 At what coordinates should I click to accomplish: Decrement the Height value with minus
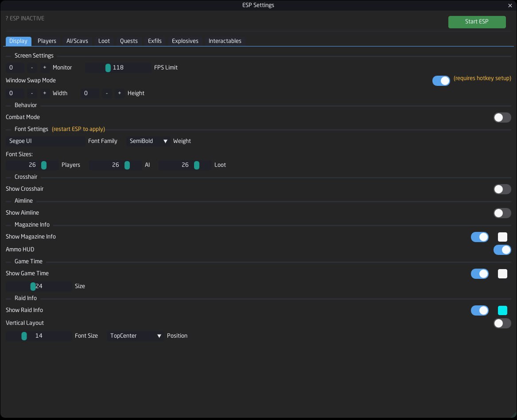106,93
